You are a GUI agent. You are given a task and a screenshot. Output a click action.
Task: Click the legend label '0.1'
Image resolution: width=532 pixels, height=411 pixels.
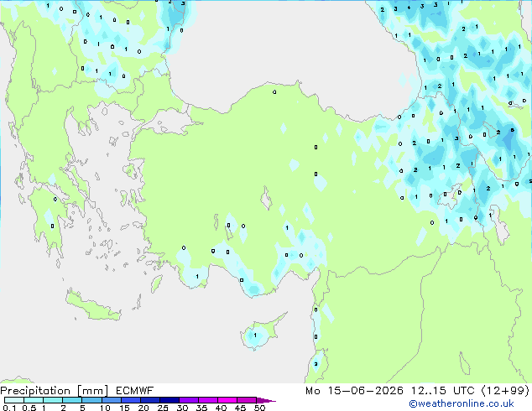coord(8,408)
